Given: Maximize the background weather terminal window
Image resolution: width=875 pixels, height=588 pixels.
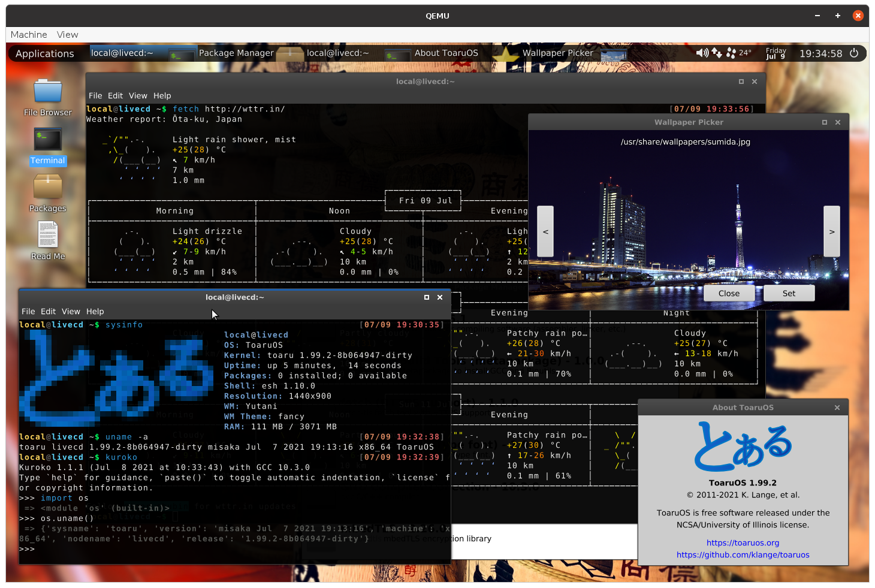Looking at the screenshot, I should point(741,82).
